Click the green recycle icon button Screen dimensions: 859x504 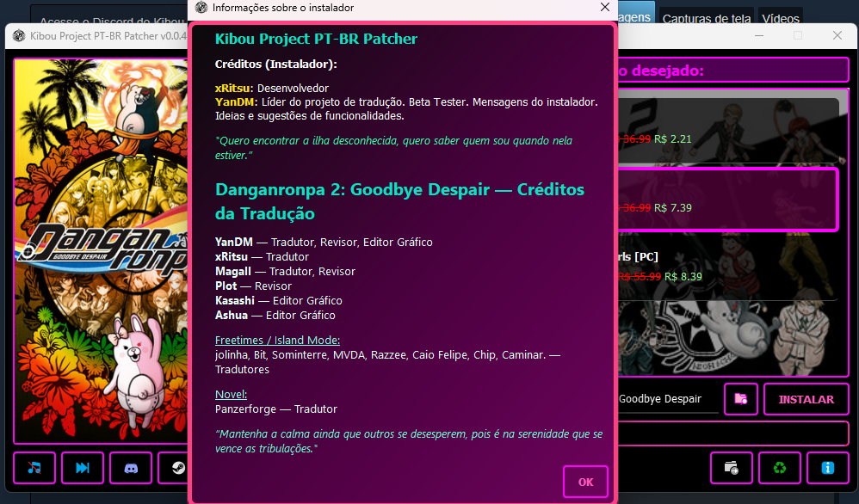[x=780, y=468]
